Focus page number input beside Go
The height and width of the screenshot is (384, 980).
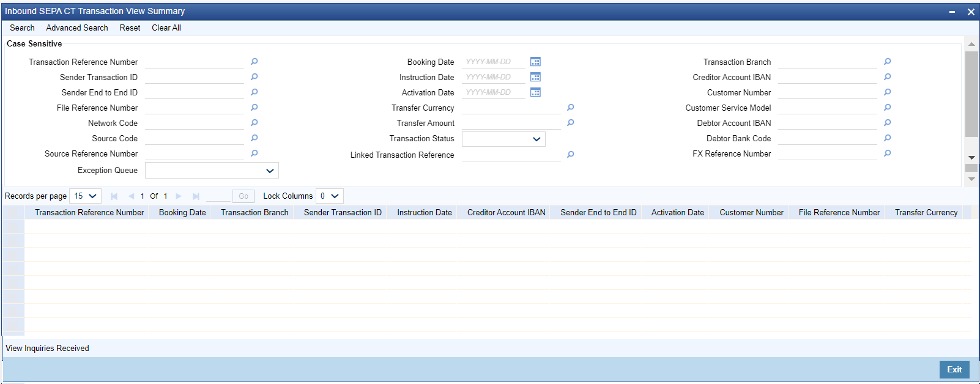[218, 196]
